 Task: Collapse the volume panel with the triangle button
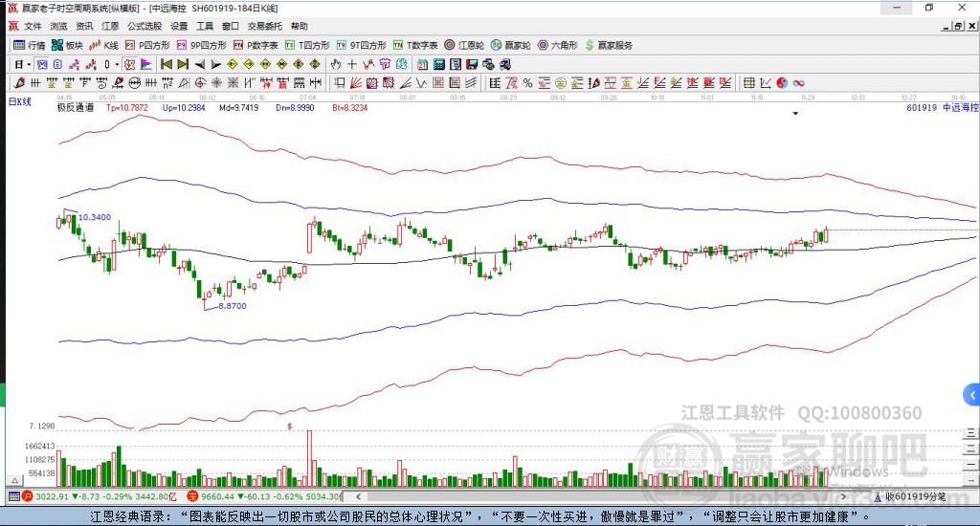pos(15,480)
